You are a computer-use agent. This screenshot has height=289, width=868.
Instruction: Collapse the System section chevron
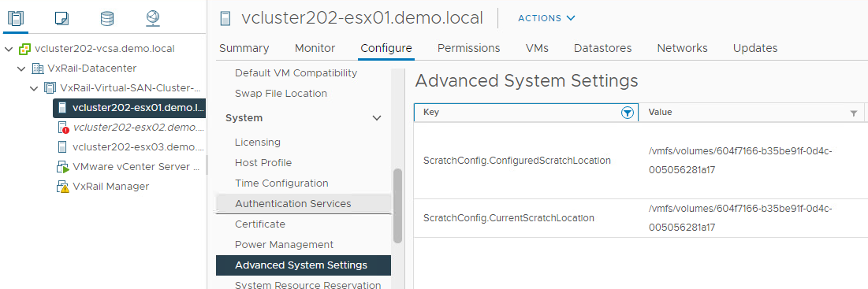[x=377, y=118]
